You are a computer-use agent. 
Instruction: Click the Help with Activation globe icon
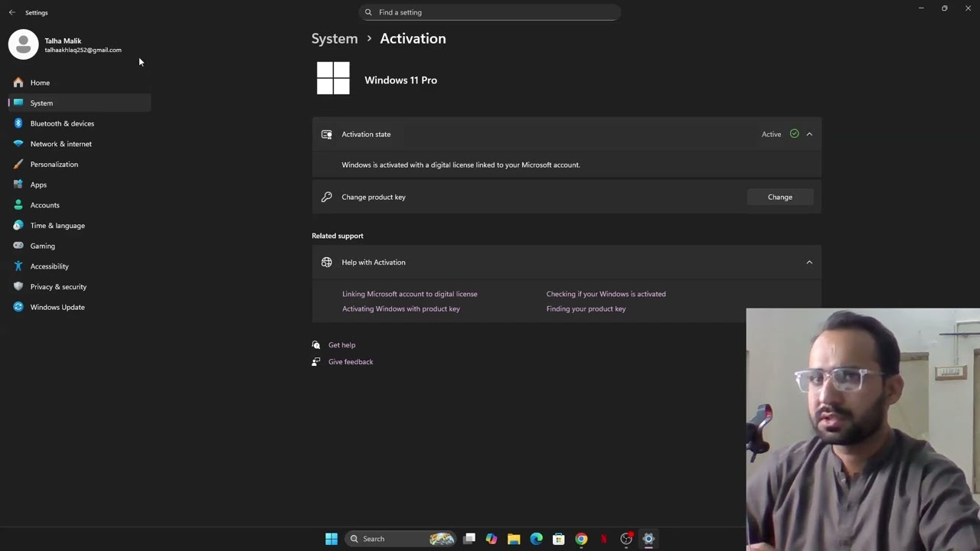tap(327, 262)
